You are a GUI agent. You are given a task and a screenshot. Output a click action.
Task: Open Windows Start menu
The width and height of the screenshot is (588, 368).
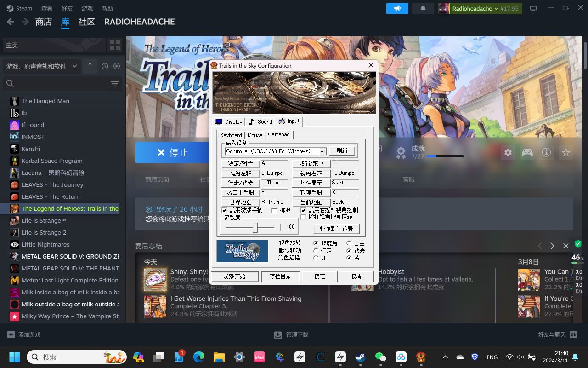(x=14, y=357)
